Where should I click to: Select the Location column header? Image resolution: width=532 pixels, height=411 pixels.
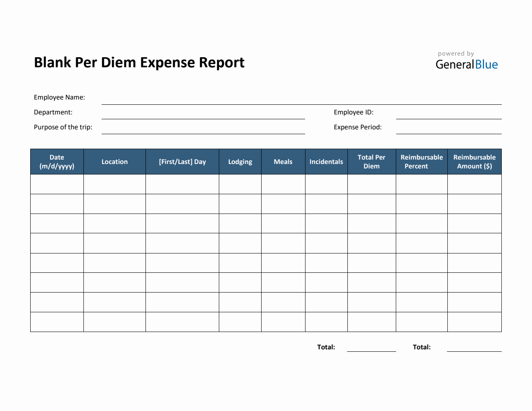pos(114,161)
